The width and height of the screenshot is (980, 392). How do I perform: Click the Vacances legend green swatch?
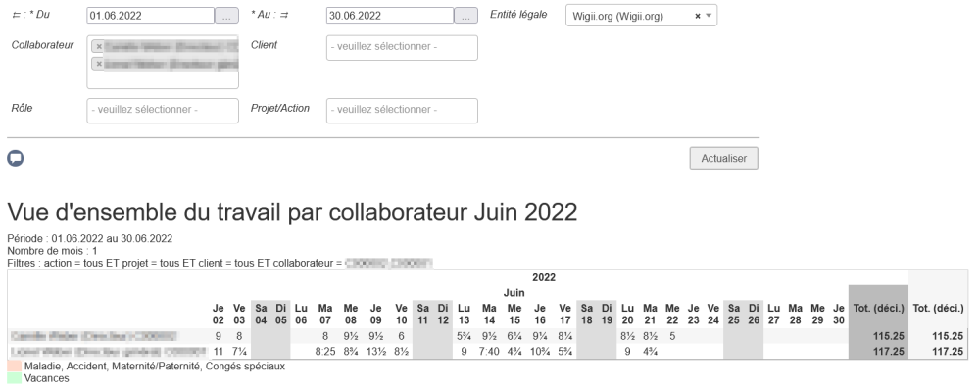(14, 377)
